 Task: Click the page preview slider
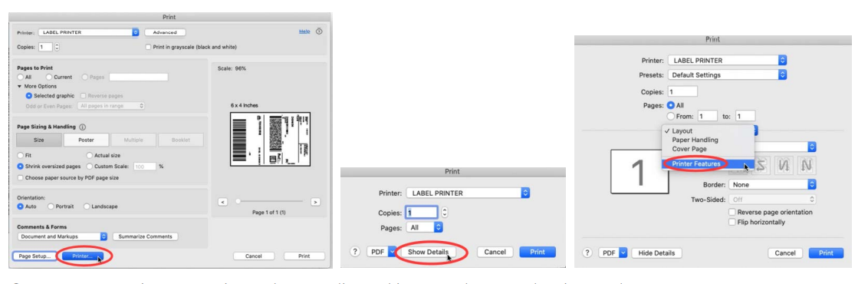point(268,202)
